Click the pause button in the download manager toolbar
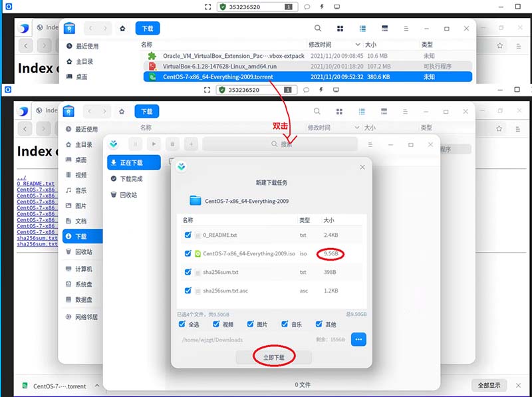Image resolution: width=532 pixels, height=397 pixels. (x=136, y=144)
